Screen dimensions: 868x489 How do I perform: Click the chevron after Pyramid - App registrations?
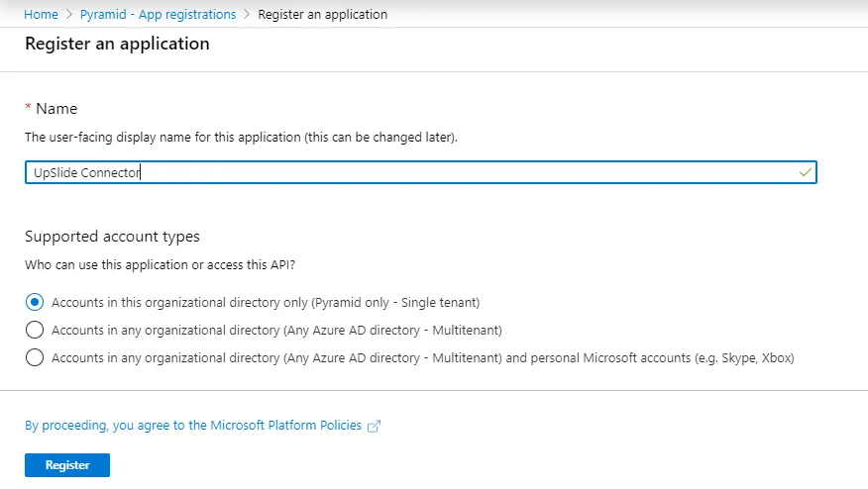(247, 15)
